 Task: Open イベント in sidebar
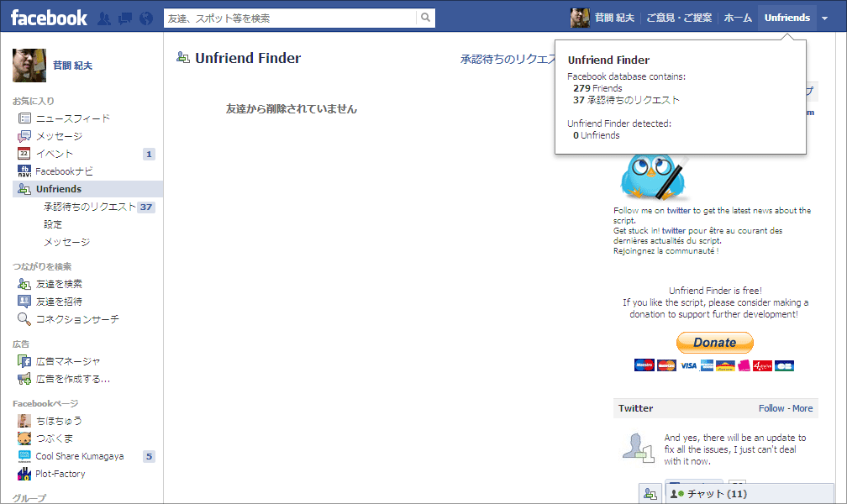(55, 154)
